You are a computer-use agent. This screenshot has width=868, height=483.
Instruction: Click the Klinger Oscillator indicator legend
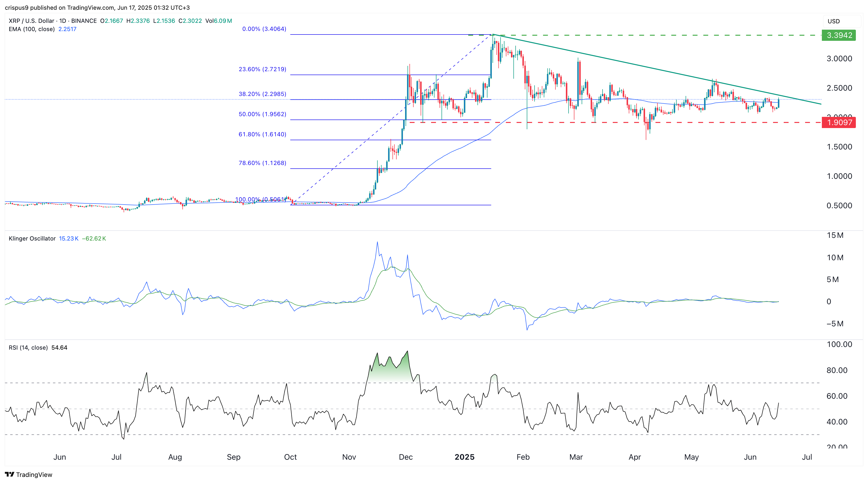[x=32, y=238]
